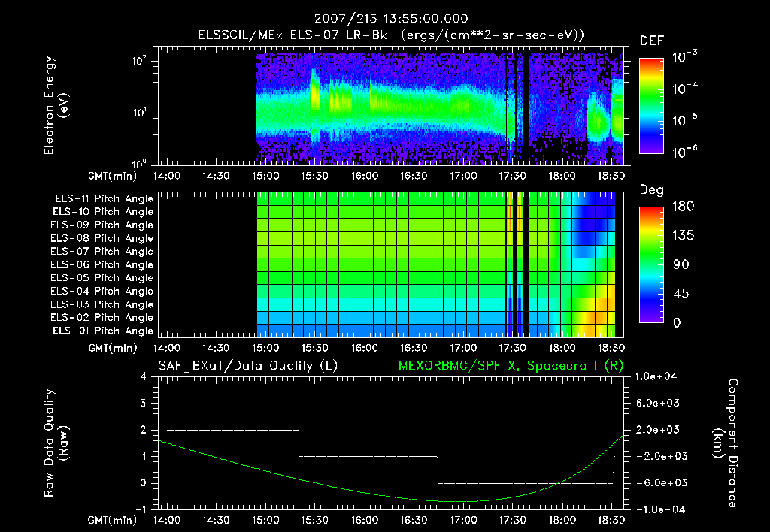
Task: Click the quality level 2 white line segment
Action: pos(233,430)
